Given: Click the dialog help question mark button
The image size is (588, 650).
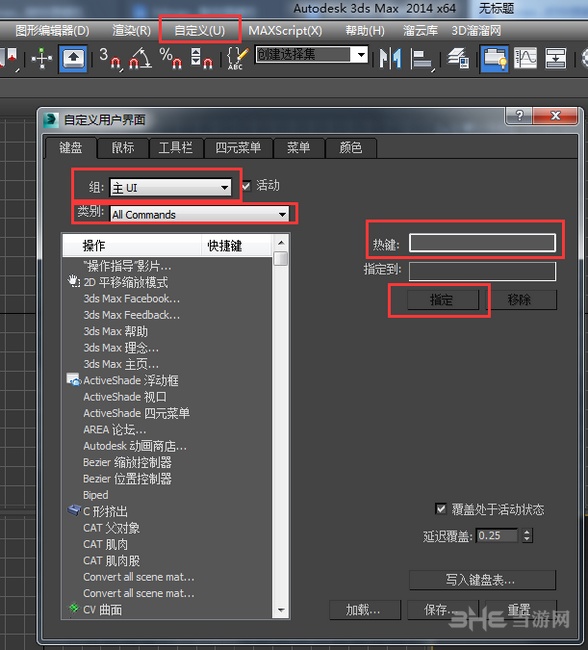Looking at the screenshot, I should click(x=519, y=115).
